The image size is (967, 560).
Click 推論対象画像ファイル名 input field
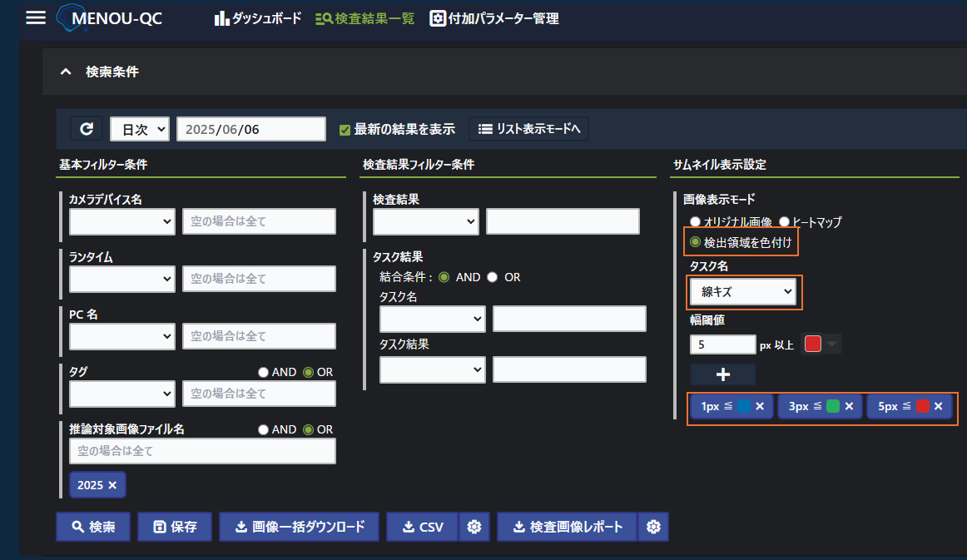pyautogui.click(x=202, y=451)
